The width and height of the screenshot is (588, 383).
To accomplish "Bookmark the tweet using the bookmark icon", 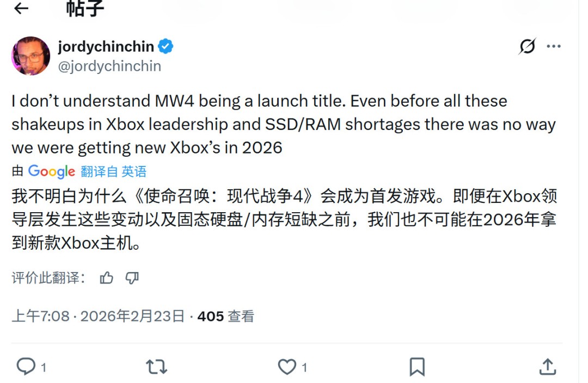I will tap(416, 367).
